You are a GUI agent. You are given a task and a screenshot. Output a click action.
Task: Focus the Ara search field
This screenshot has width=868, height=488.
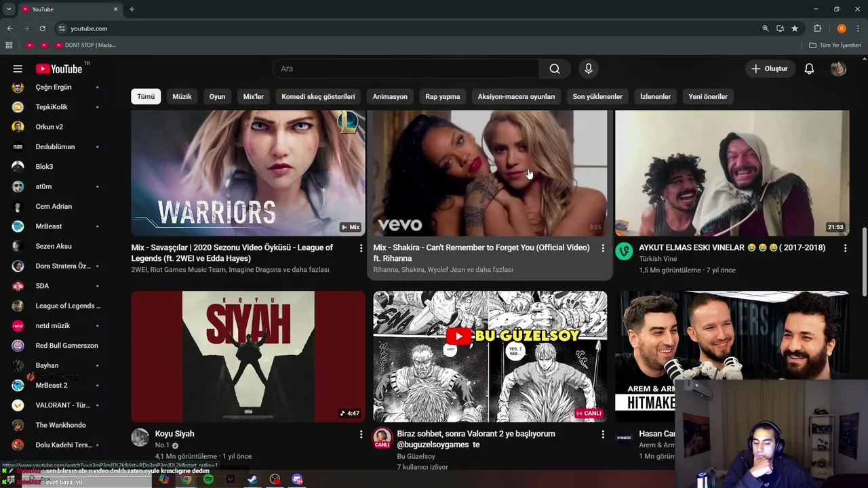click(406, 68)
